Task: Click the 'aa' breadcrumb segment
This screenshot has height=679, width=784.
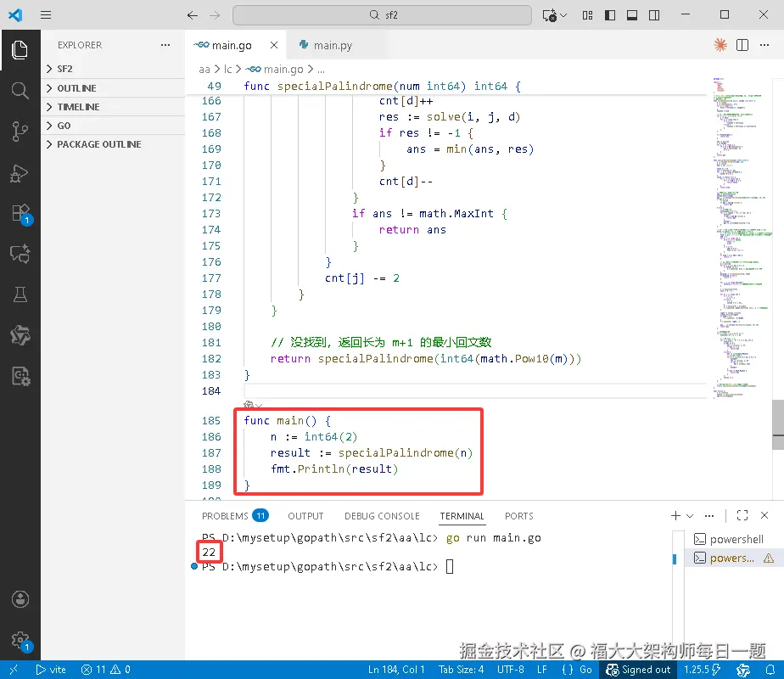Action: [x=204, y=69]
